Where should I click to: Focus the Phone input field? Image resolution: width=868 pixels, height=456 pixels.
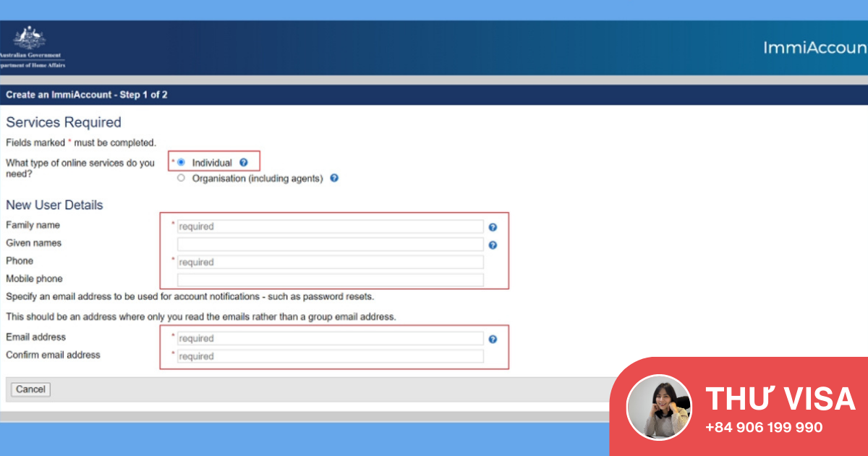[x=330, y=262]
